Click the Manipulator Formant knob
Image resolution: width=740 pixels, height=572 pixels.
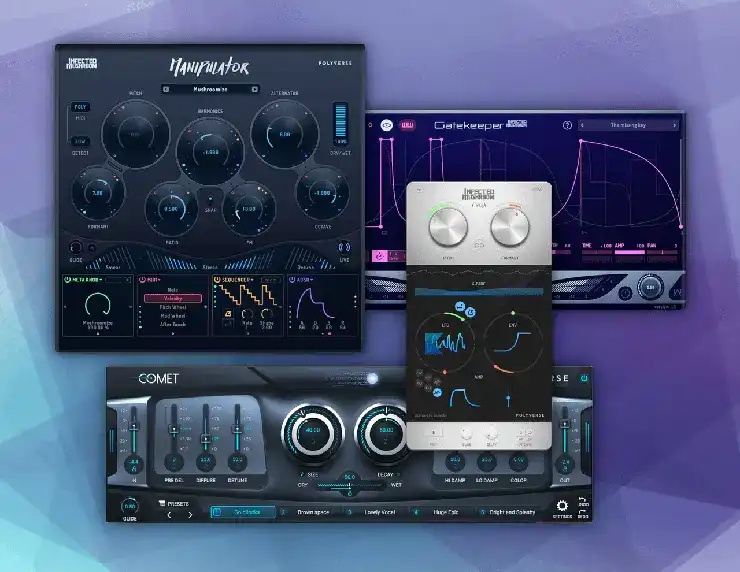coord(98,193)
